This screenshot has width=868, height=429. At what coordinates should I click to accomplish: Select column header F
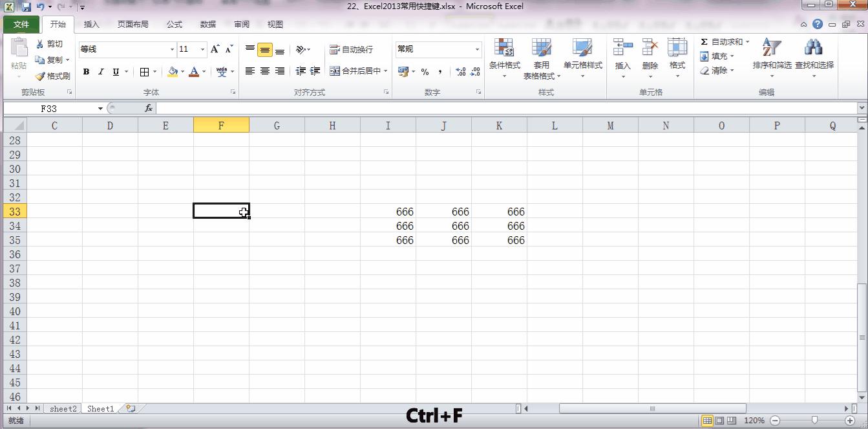coord(221,126)
